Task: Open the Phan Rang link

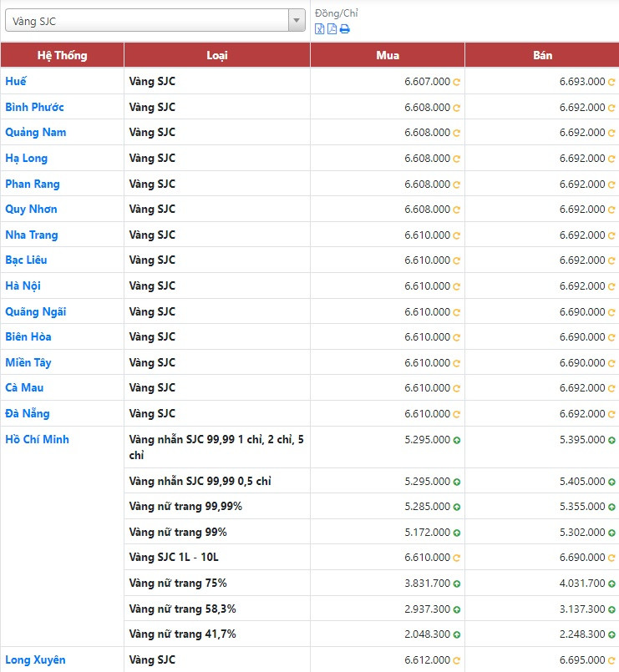Action: 33,184
